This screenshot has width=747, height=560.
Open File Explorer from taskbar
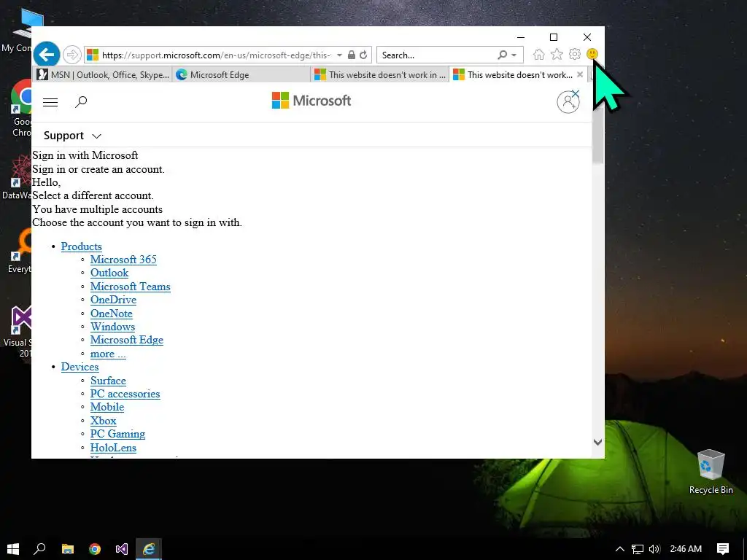(68, 549)
